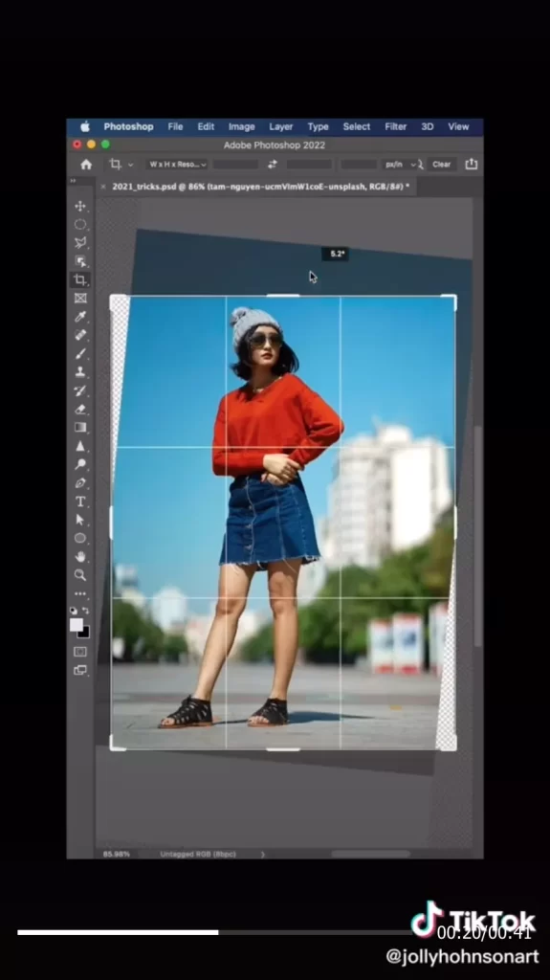Viewport: 550px width, 980px height.
Task: Select the Move tool
Action: point(80,207)
